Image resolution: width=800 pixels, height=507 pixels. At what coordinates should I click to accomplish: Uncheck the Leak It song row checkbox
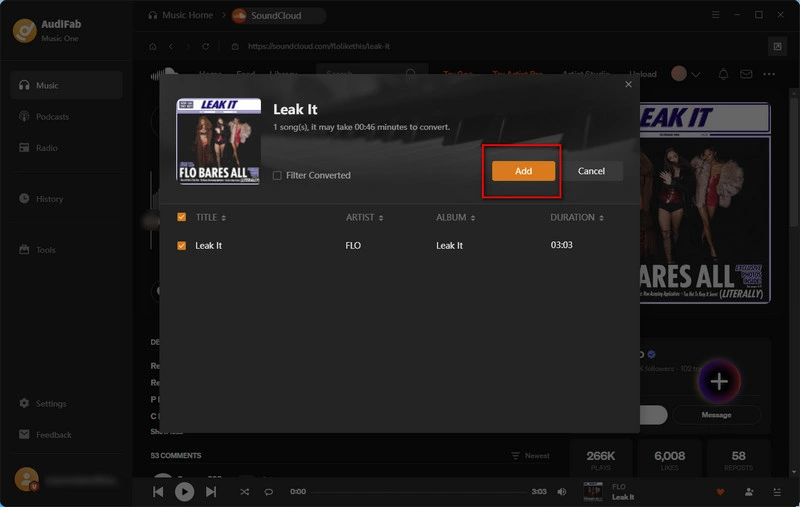(x=182, y=245)
